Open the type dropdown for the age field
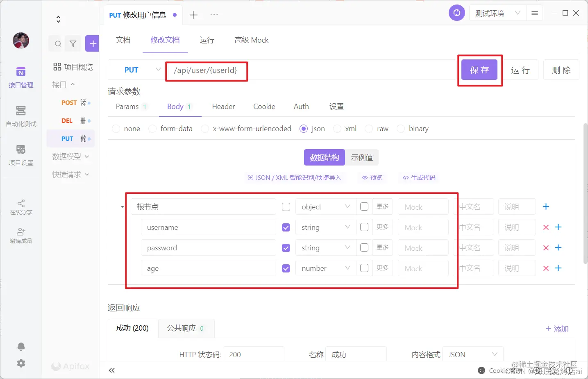Viewport: 588px width, 379px height. point(325,268)
